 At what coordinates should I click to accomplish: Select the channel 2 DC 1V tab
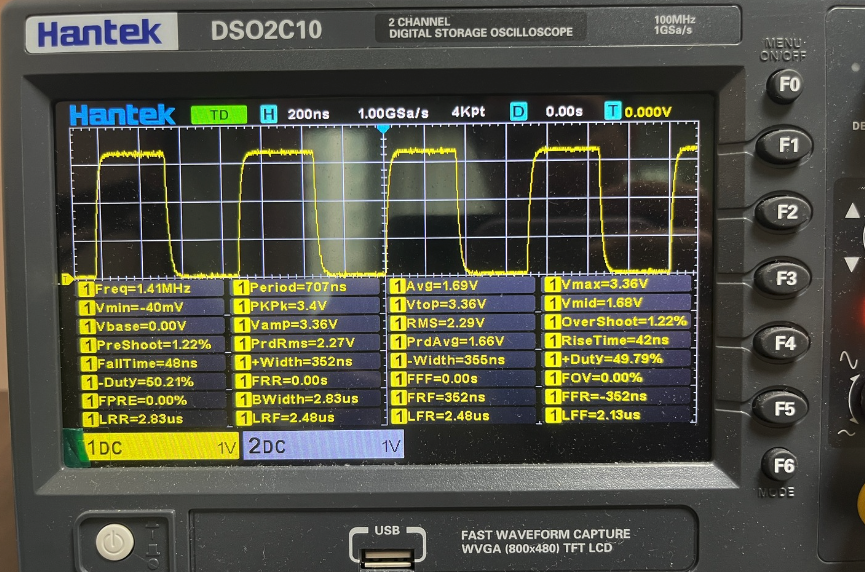coord(323,445)
